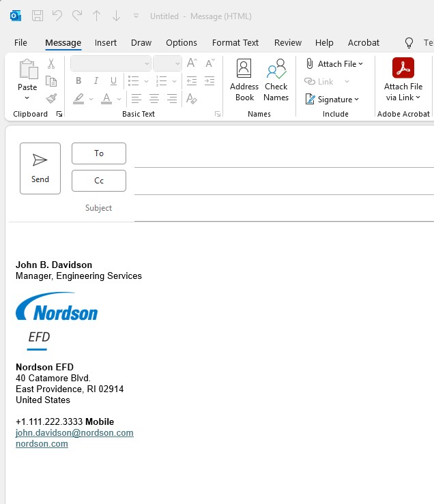
Task: Go to previous item with up arrow
Action: tap(96, 16)
